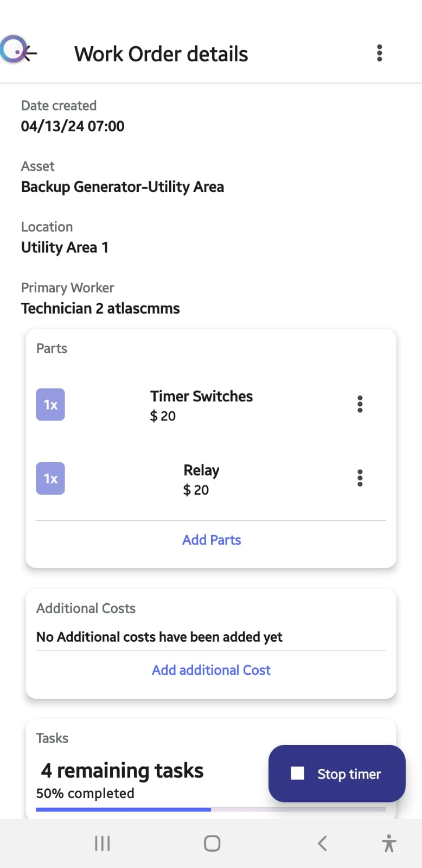The height and width of the screenshot is (868, 422).
Task: Open the Work Order details overflow menu
Action: tap(379, 53)
